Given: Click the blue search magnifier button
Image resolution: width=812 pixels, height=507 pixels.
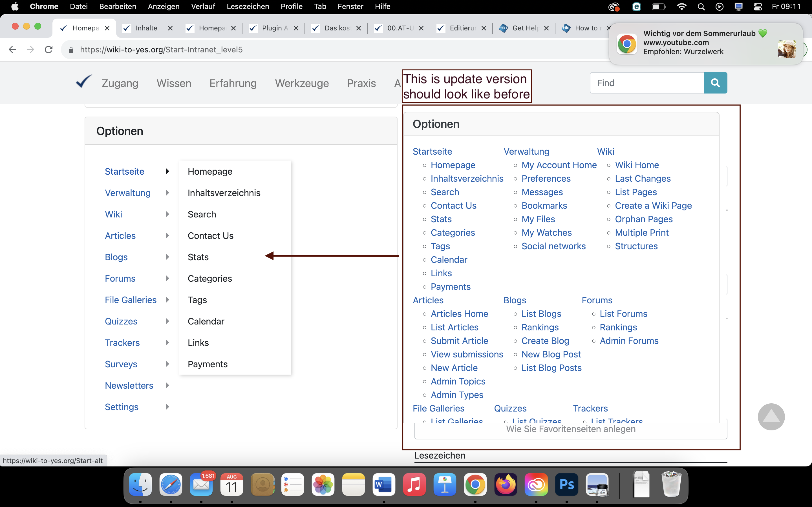Looking at the screenshot, I should (715, 83).
